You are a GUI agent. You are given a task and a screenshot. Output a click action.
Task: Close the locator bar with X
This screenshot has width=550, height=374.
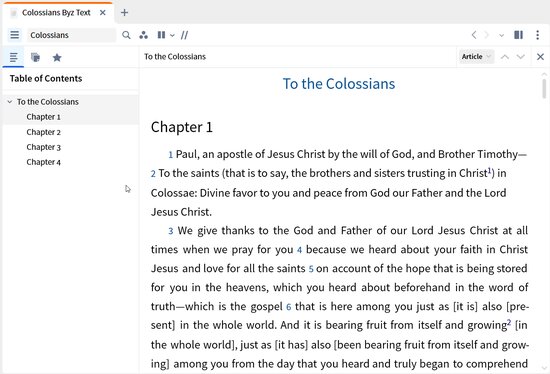[540, 57]
